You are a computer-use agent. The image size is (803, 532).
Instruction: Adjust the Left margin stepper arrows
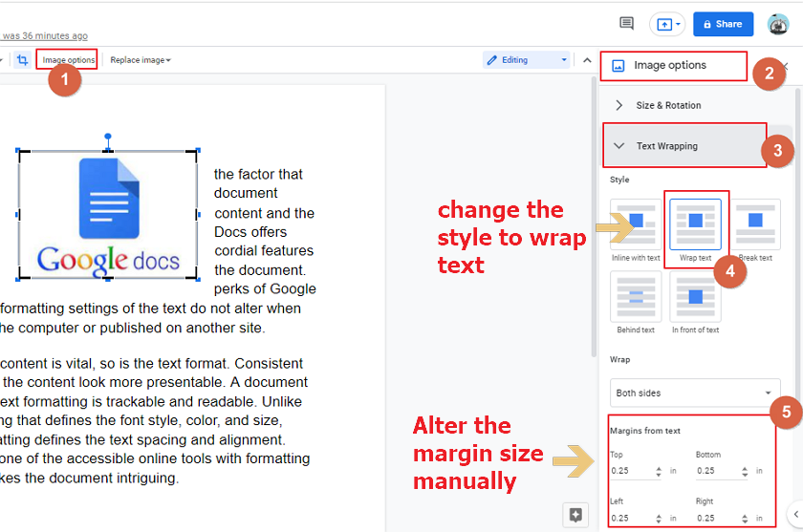coord(659,519)
